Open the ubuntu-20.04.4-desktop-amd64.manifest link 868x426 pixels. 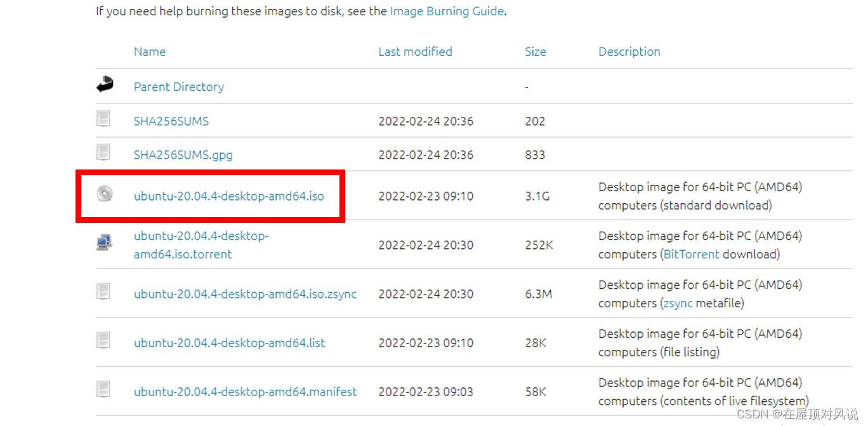click(246, 392)
